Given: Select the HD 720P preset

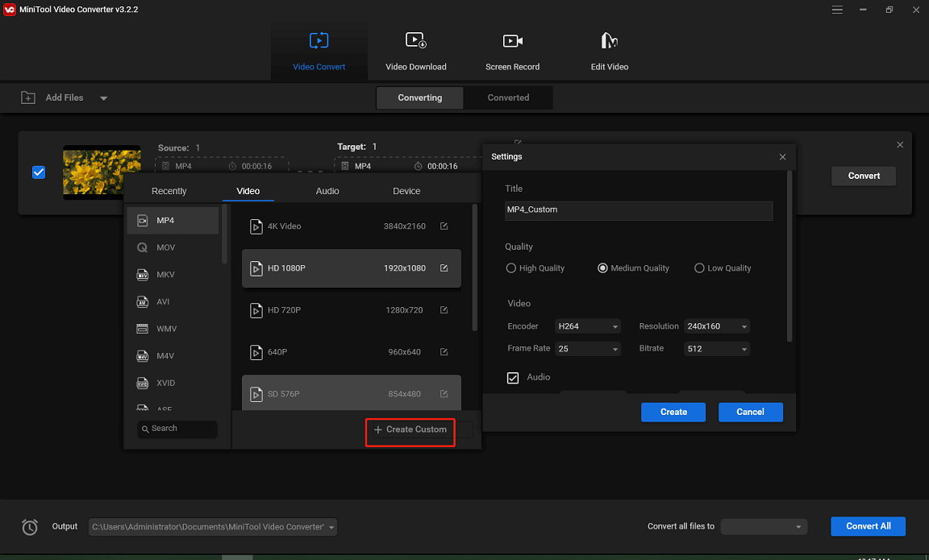Looking at the screenshot, I should (352, 310).
